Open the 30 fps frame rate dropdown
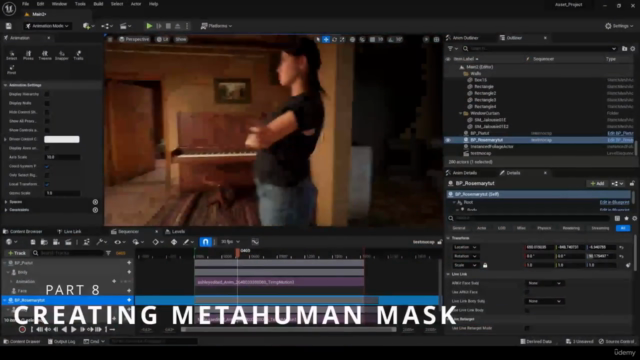 230,242
